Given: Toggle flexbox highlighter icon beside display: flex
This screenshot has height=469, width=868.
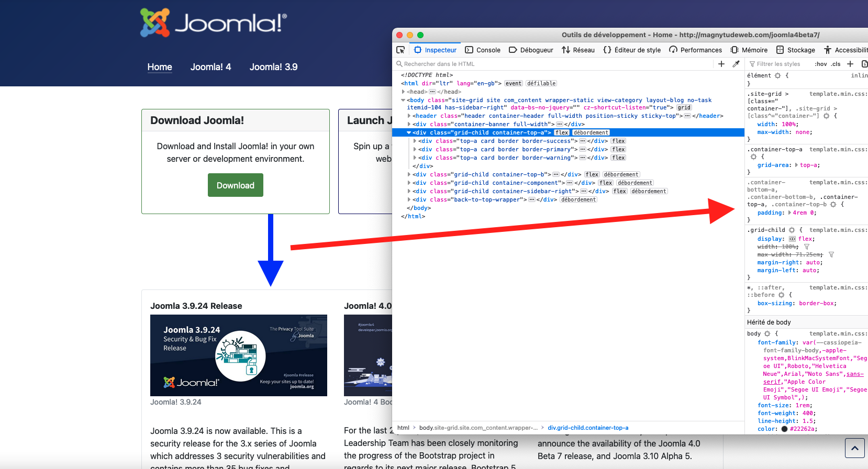Looking at the screenshot, I should tap(792, 239).
